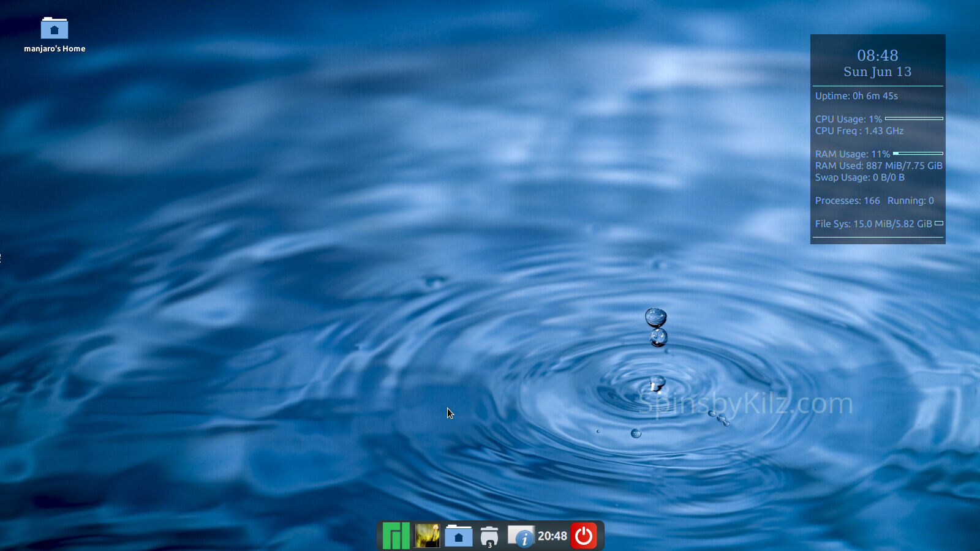Screen dimensions: 980x551
Task: Click the RAM Usage bar in system monitor
Action: point(918,154)
